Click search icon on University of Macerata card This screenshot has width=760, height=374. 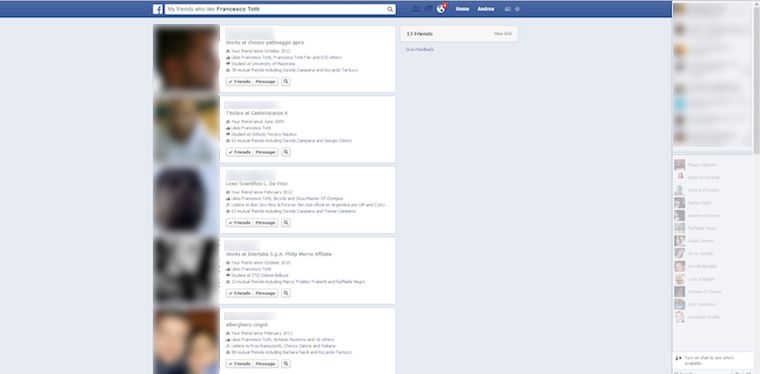tap(286, 82)
